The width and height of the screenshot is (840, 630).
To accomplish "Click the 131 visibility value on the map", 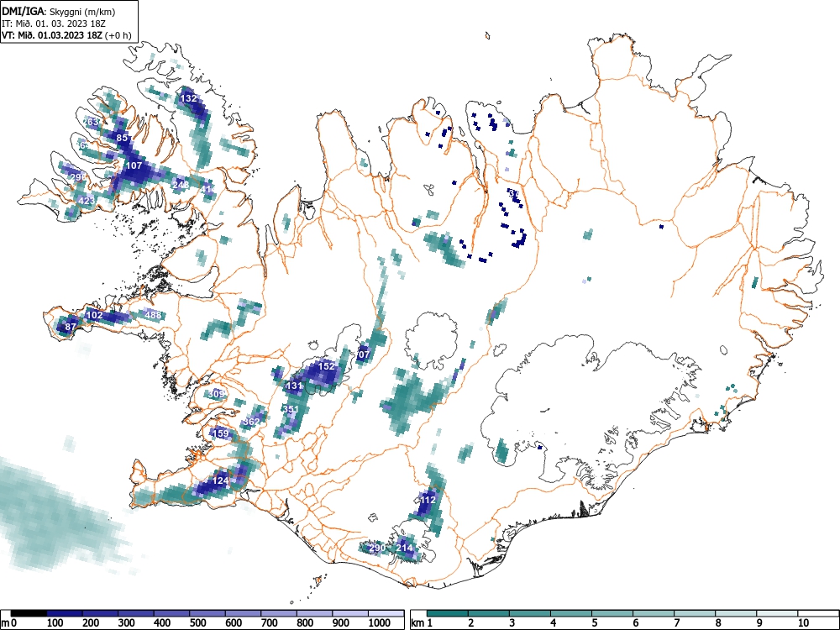I will (x=295, y=386).
